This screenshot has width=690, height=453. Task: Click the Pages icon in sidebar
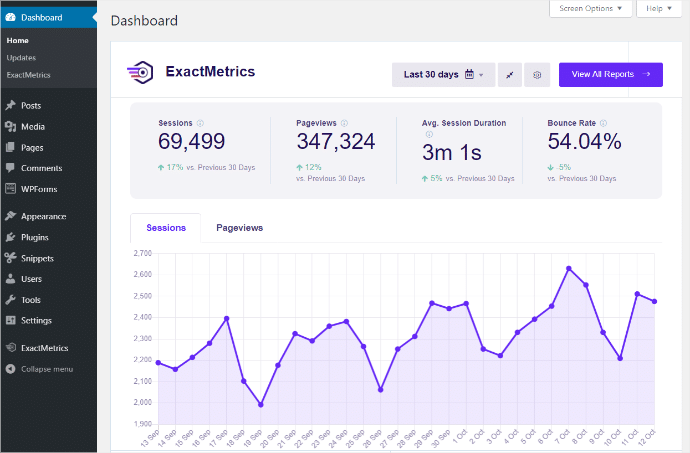(11, 147)
